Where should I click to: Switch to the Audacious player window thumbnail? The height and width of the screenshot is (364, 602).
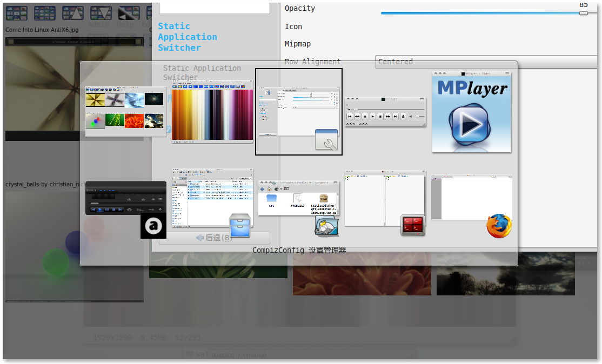[x=126, y=198]
